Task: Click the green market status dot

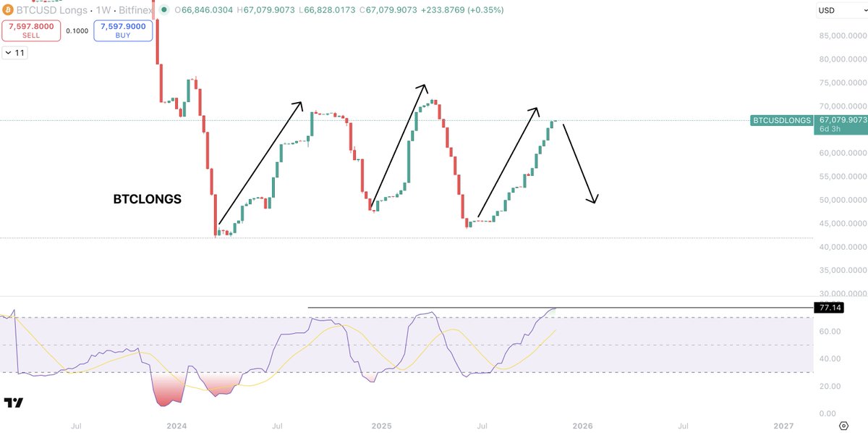Action: tap(165, 11)
